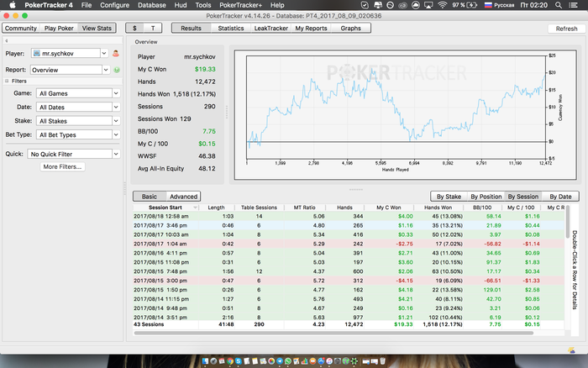Open Skype from the dock
The width and height of the screenshot is (588, 368).
coord(239,361)
